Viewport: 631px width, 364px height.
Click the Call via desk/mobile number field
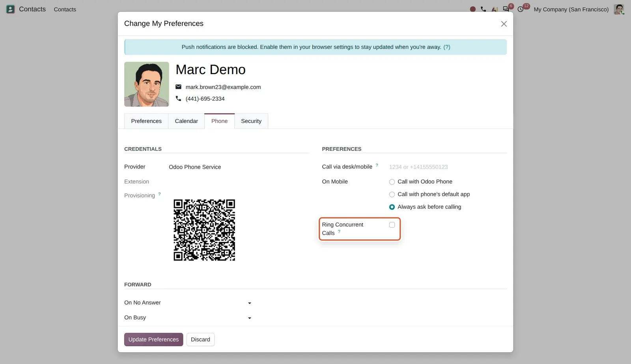[x=447, y=167]
